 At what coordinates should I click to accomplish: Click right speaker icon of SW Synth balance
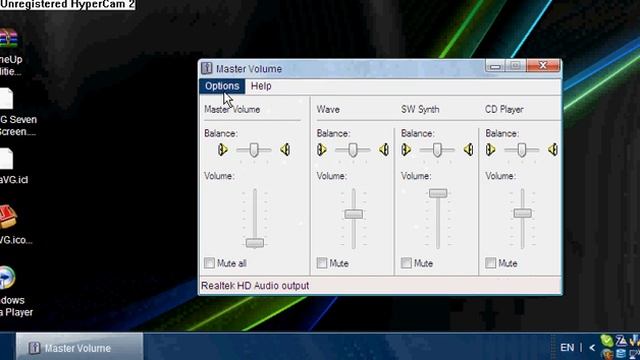coord(468,150)
